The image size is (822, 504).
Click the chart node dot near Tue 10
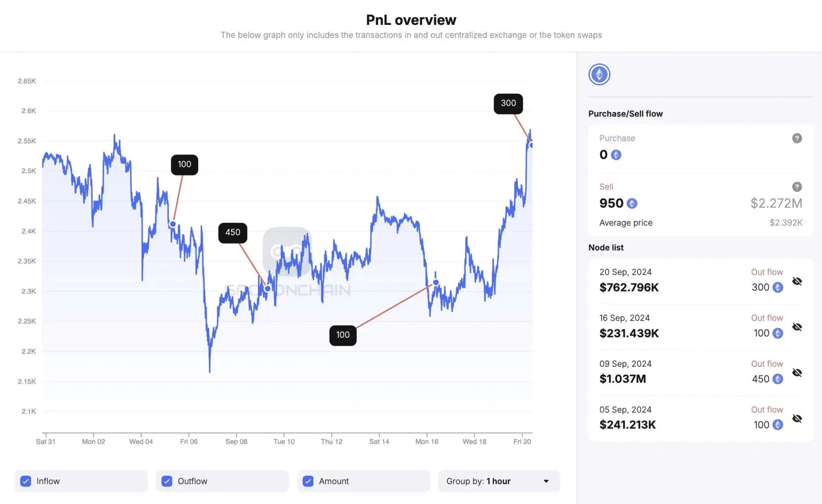[x=268, y=289]
